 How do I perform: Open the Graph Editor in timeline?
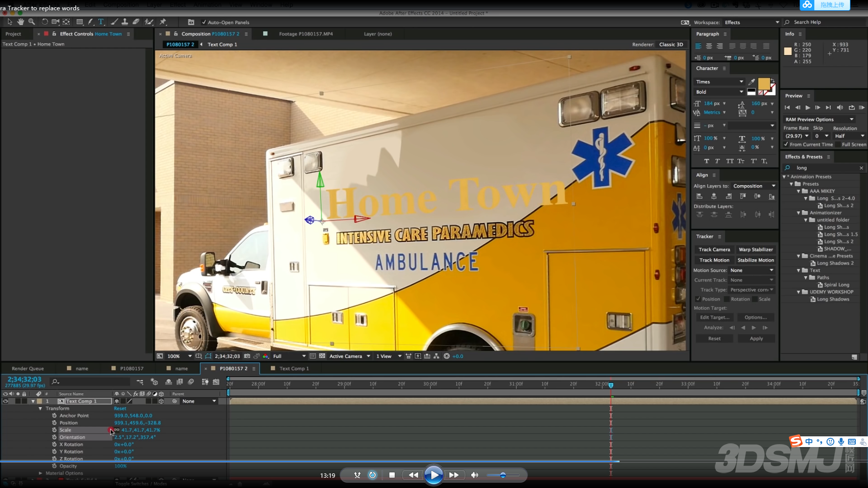[216, 382]
